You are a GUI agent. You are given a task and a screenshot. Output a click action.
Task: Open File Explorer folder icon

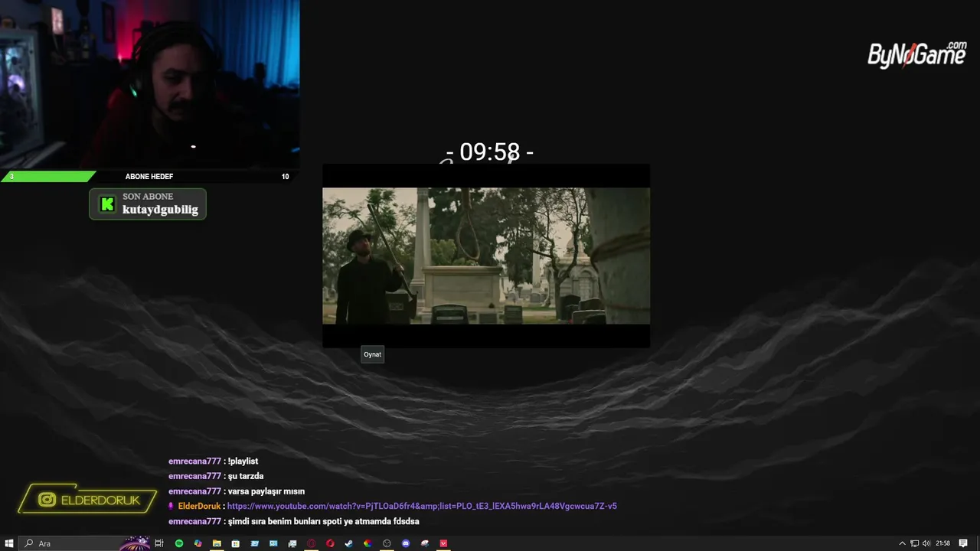(217, 543)
